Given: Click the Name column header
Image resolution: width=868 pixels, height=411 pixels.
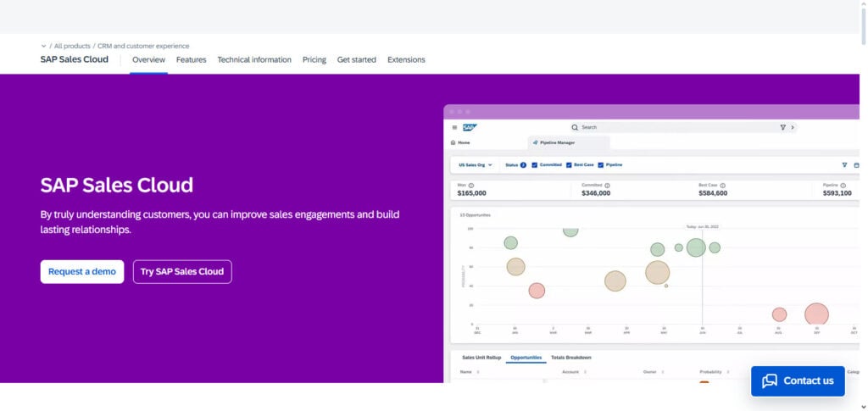Looking at the screenshot, I should point(465,372).
